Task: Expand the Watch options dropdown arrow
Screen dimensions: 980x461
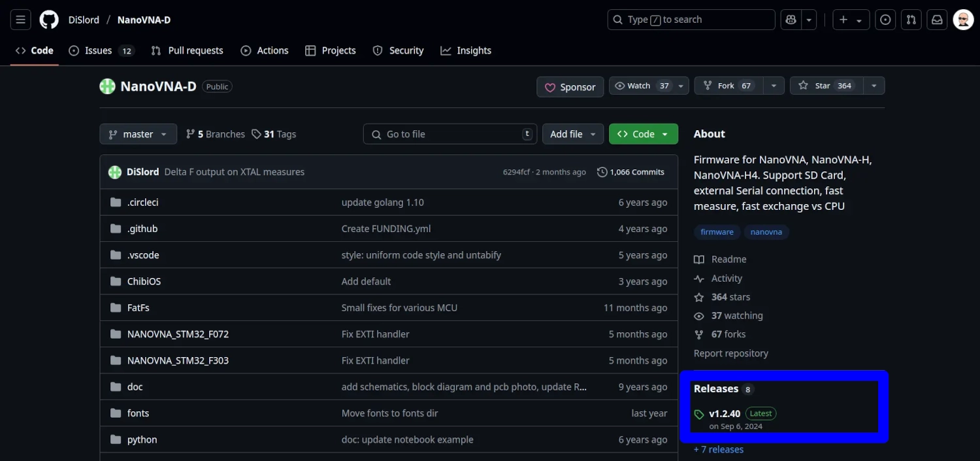Action: tap(681, 86)
